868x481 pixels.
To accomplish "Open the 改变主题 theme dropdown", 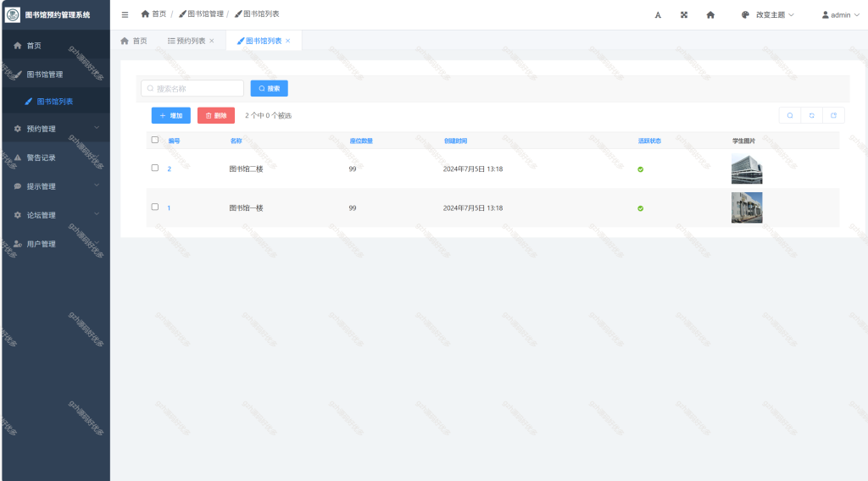I will click(768, 15).
